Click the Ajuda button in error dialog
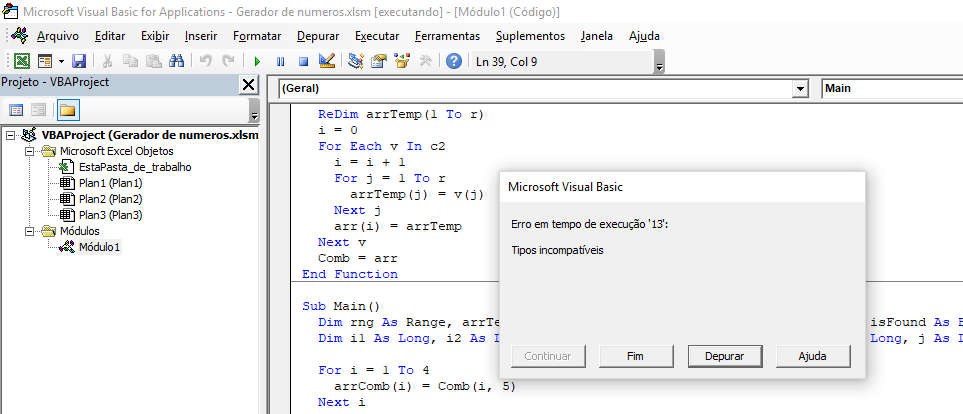The image size is (963, 414). pyautogui.click(x=813, y=356)
